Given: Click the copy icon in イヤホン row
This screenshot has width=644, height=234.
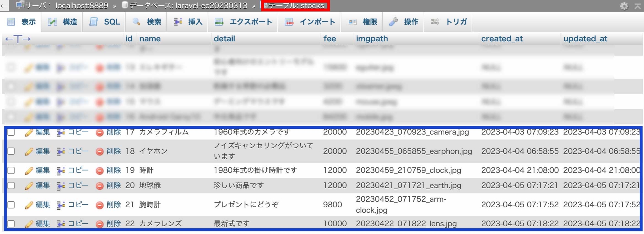Looking at the screenshot, I should (x=61, y=152).
